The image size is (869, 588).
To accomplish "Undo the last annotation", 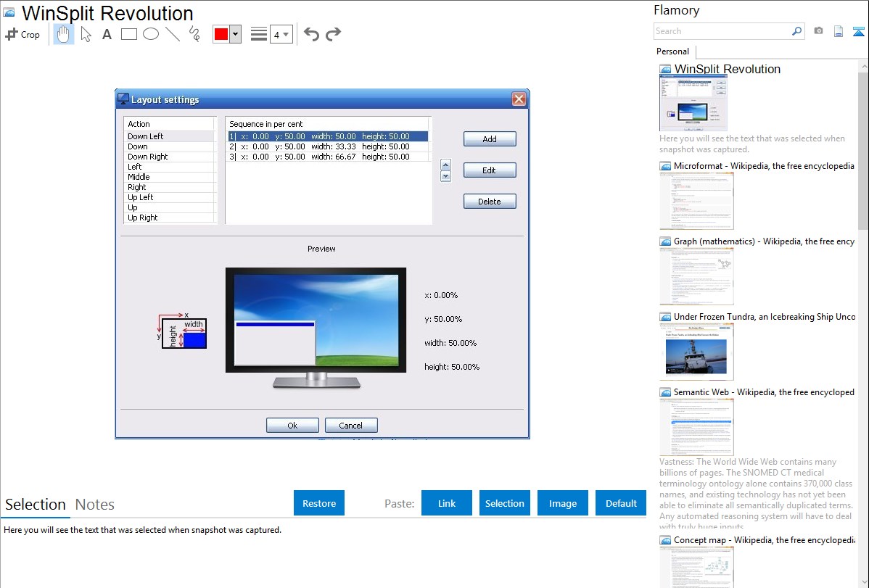I will tap(311, 34).
